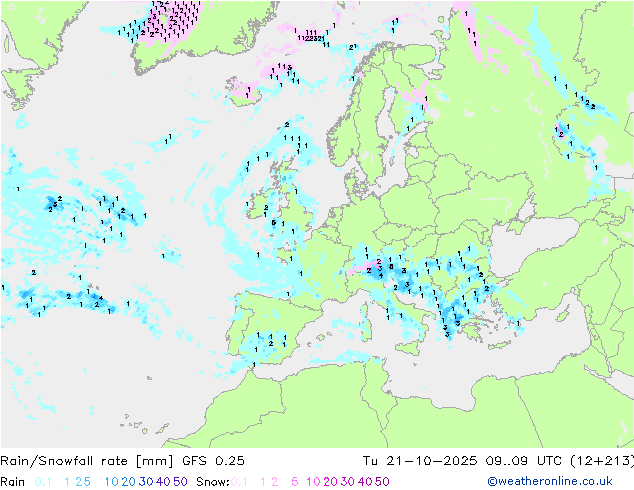Click the "Rain" legend label
The width and height of the screenshot is (634, 490).
(x=13, y=482)
